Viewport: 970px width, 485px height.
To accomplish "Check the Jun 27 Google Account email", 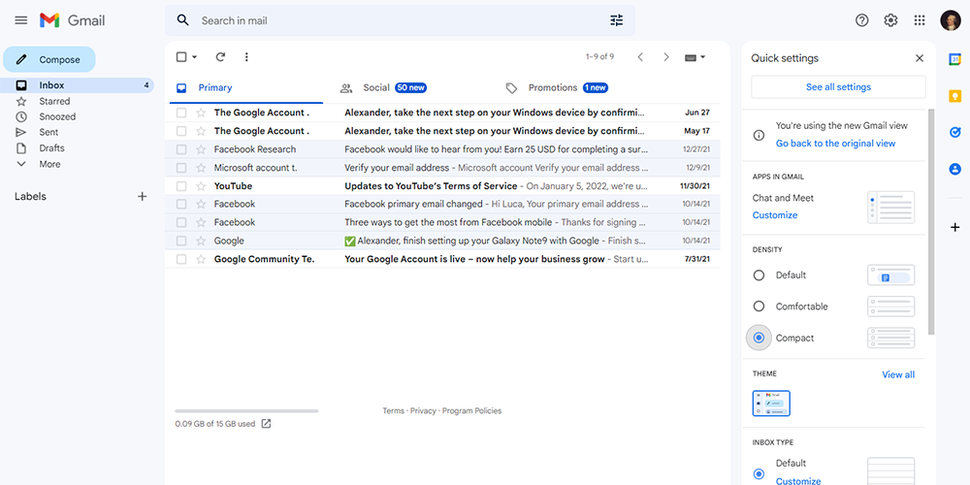I will coord(181,113).
